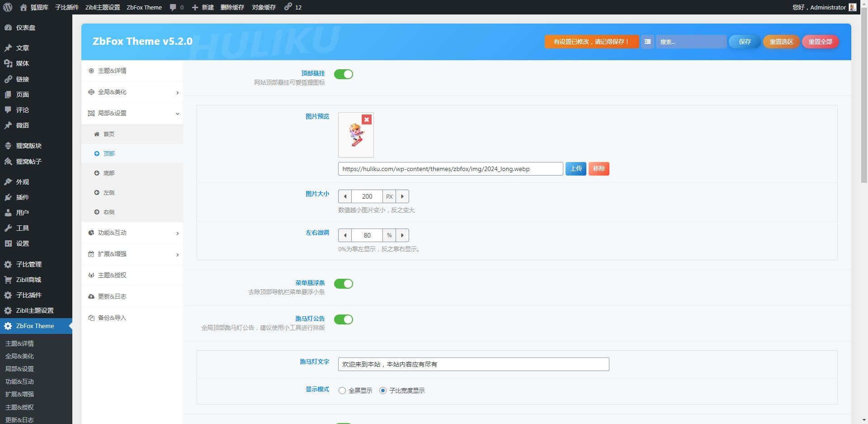Open Zibll主题设置 in the top admin bar
868x424 pixels.
pos(103,7)
